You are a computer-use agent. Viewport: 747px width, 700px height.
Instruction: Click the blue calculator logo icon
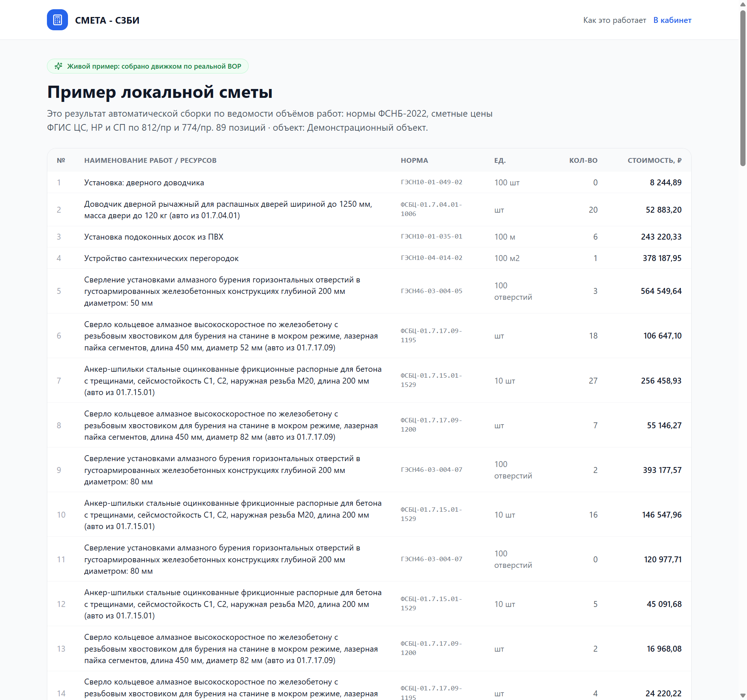pyautogui.click(x=57, y=20)
